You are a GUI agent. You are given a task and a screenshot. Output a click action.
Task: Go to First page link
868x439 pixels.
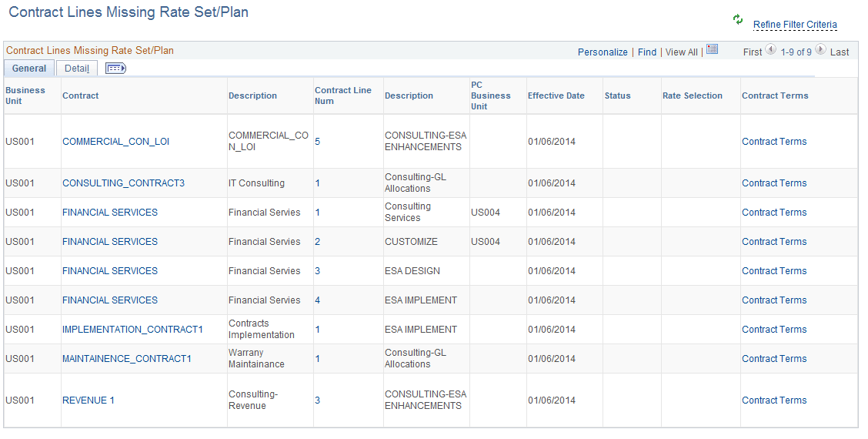pos(753,52)
